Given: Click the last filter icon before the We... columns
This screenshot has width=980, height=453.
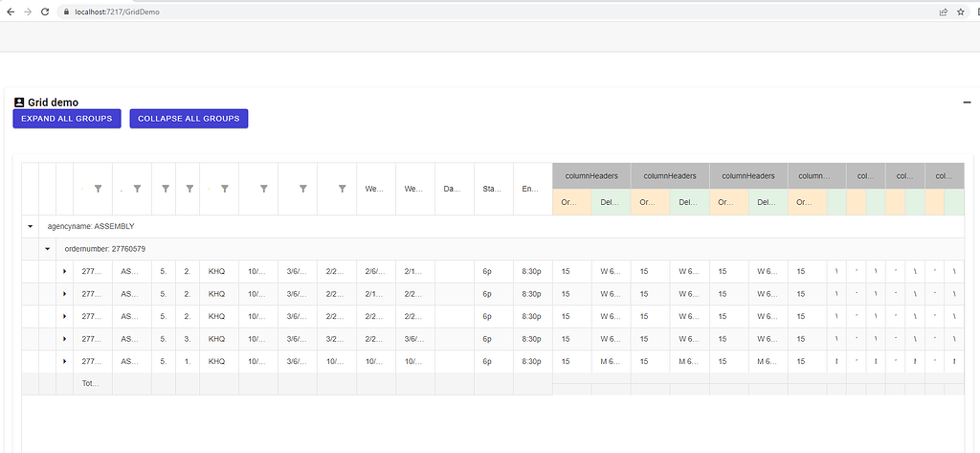Looking at the screenshot, I should click(x=342, y=190).
